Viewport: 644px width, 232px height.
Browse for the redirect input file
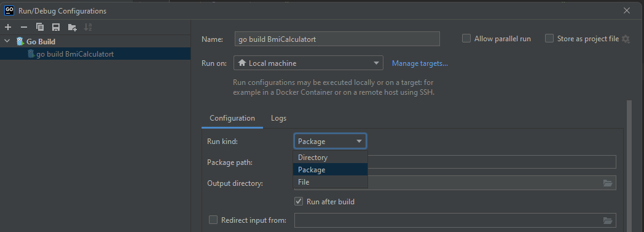point(608,220)
